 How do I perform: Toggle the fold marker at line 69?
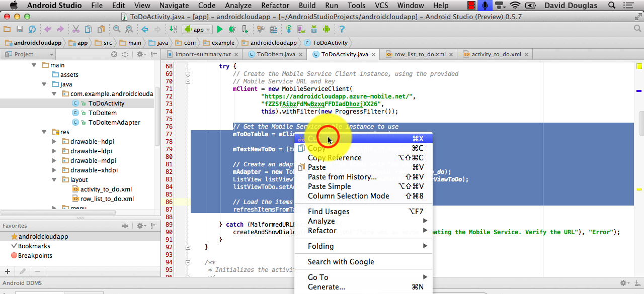tap(188, 74)
